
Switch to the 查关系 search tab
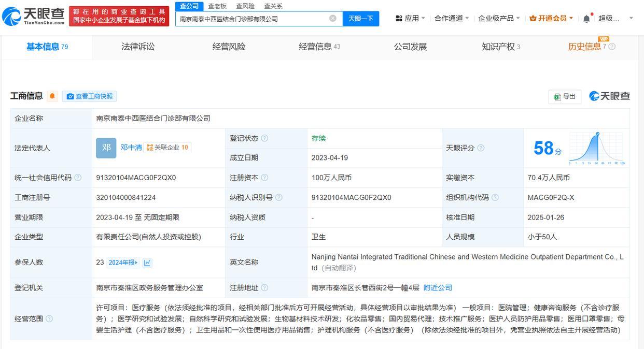(x=273, y=6)
